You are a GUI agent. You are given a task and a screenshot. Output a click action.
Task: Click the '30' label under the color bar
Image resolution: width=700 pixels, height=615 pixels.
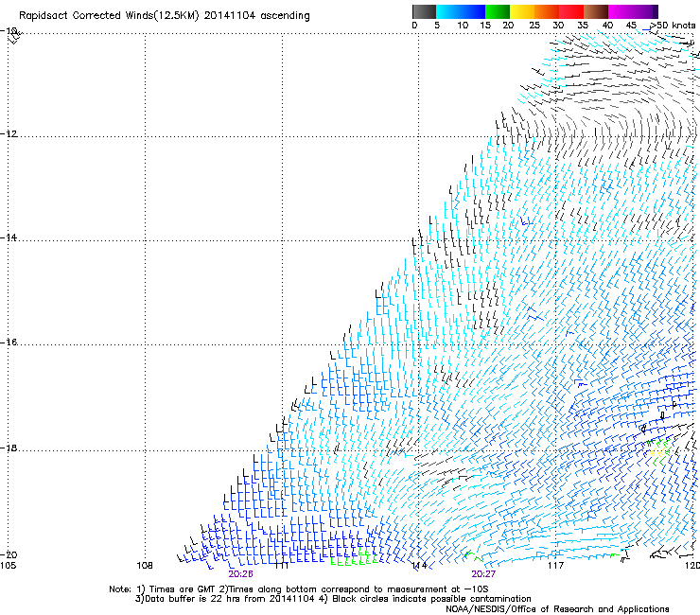pos(558,26)
